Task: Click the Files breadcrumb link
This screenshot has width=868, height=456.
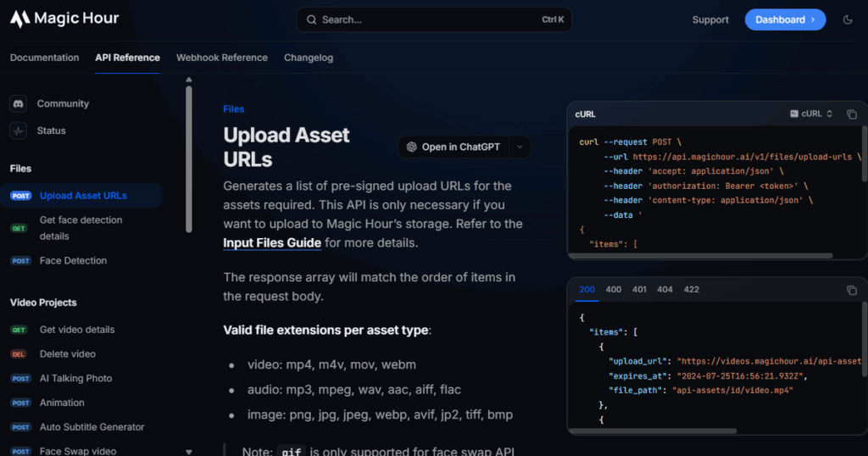Action: click(x=234, y=109)
